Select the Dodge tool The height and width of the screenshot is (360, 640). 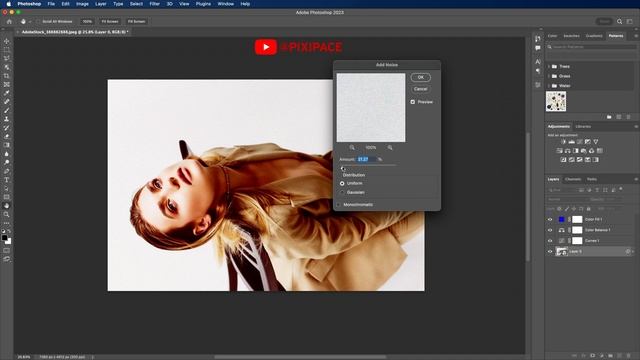coord(7,162)
